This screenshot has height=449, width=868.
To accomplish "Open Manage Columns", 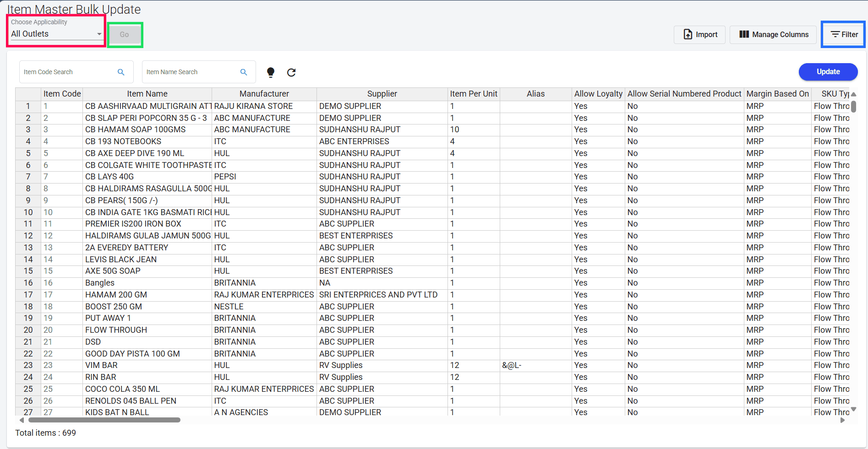I will [x=773, y=35].
